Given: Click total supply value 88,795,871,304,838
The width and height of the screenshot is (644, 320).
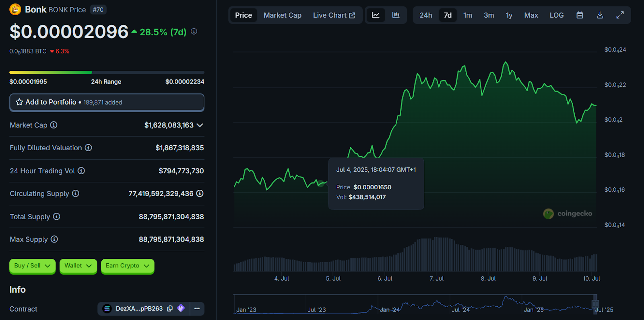Looking at the screenshot, I should (x=171, y=217).
